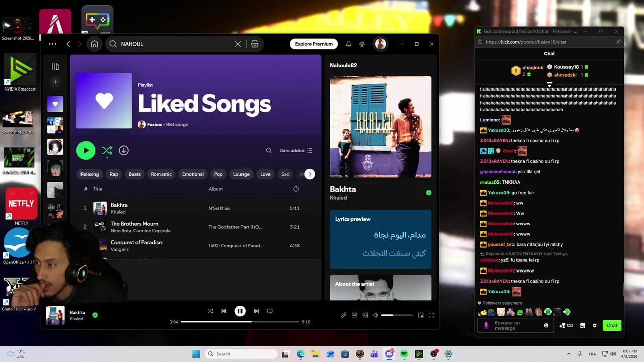This screenshot has height=362, width=644.
Task: Filter Liked Songs by Lounge
Action: [242, 174]
